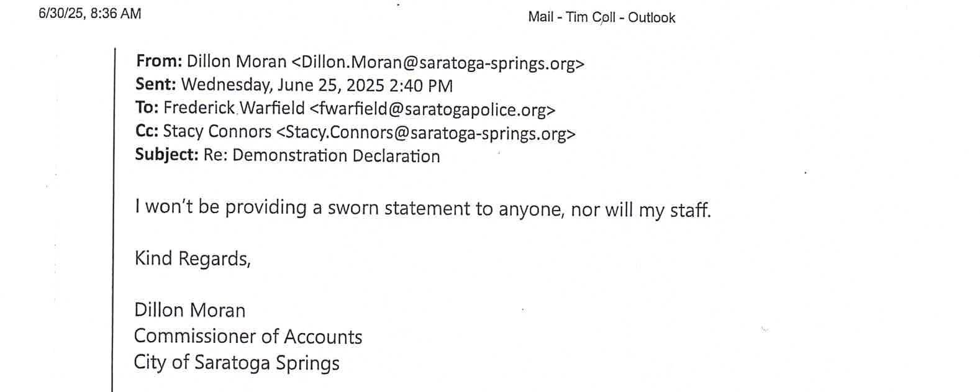Click the Cc address Stacy.Connors@saratoga-springs.org

coord(425,133)
